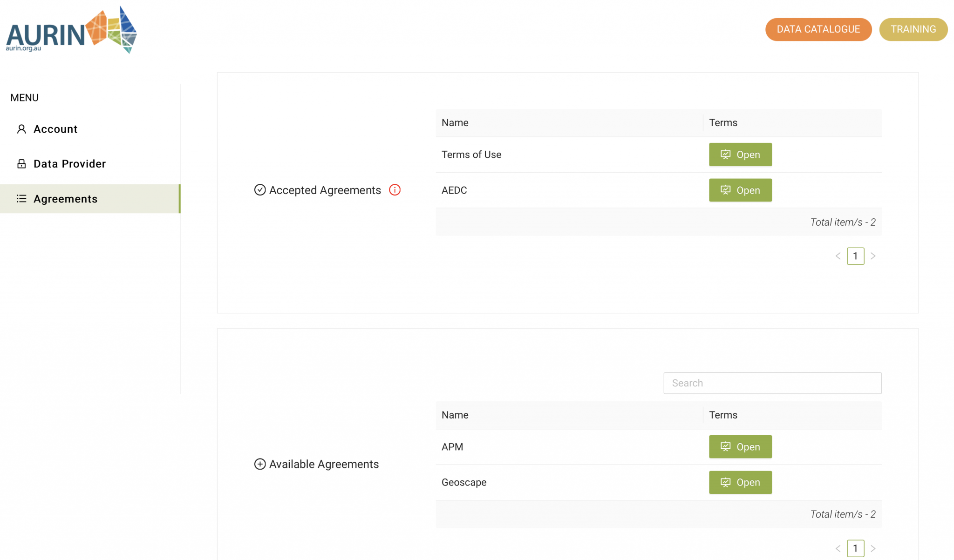Click Open next to Geoscape agreement
The width and height of the screenshot is (954, 560).
[740, 482]
